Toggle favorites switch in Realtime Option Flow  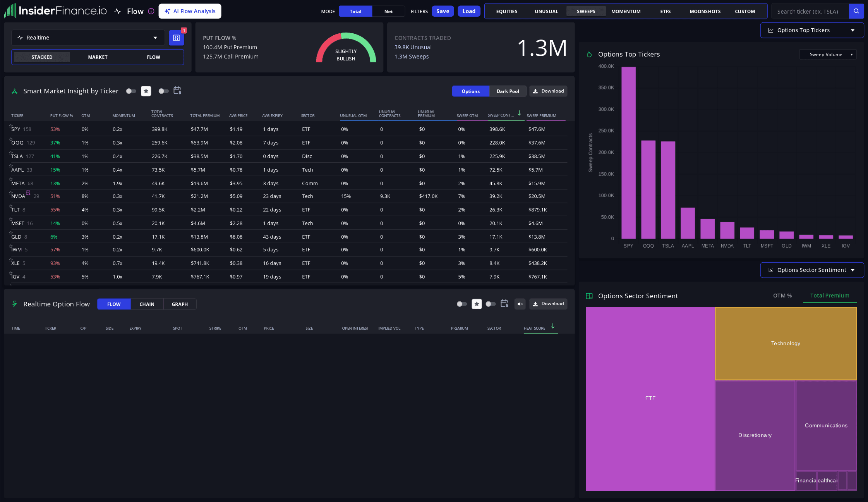461,304
